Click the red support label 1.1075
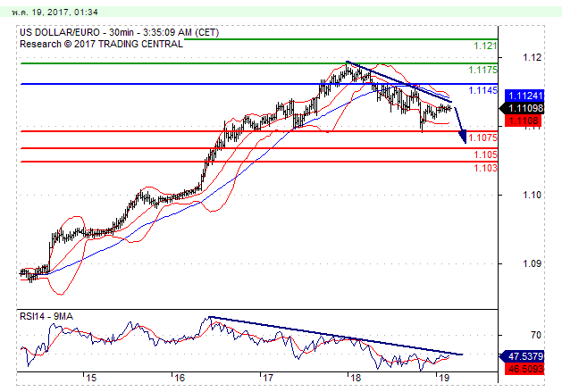This screenshot has height=392, width=562. coord(482,138)
